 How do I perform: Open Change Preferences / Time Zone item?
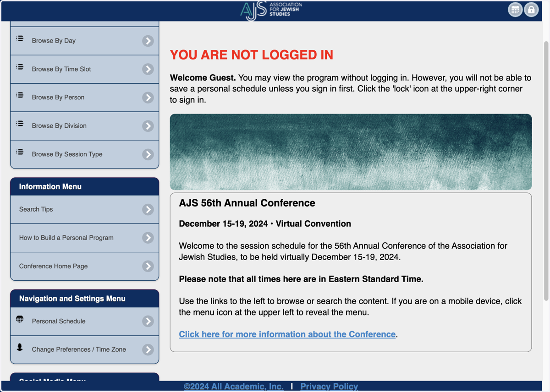coord(85,349)
